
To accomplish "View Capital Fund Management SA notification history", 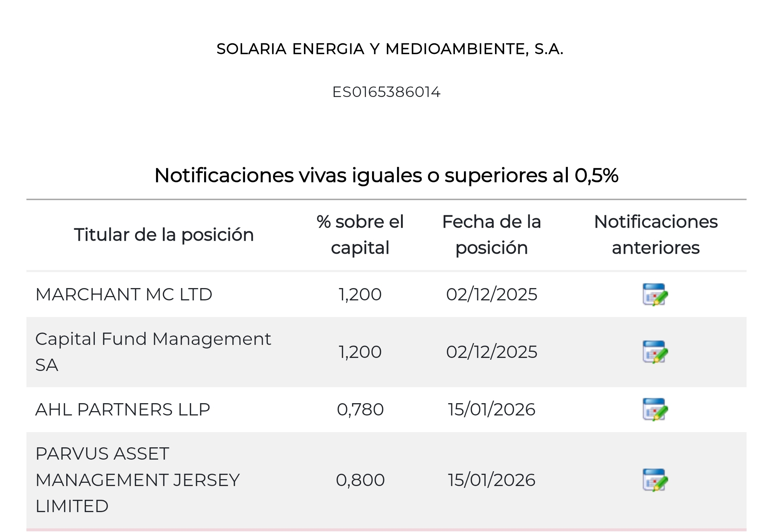I will [655, 352].
